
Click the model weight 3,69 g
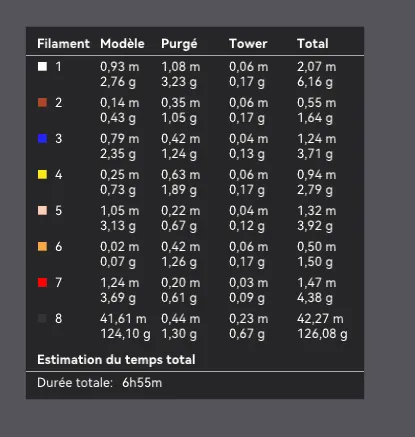click(118, 298)
